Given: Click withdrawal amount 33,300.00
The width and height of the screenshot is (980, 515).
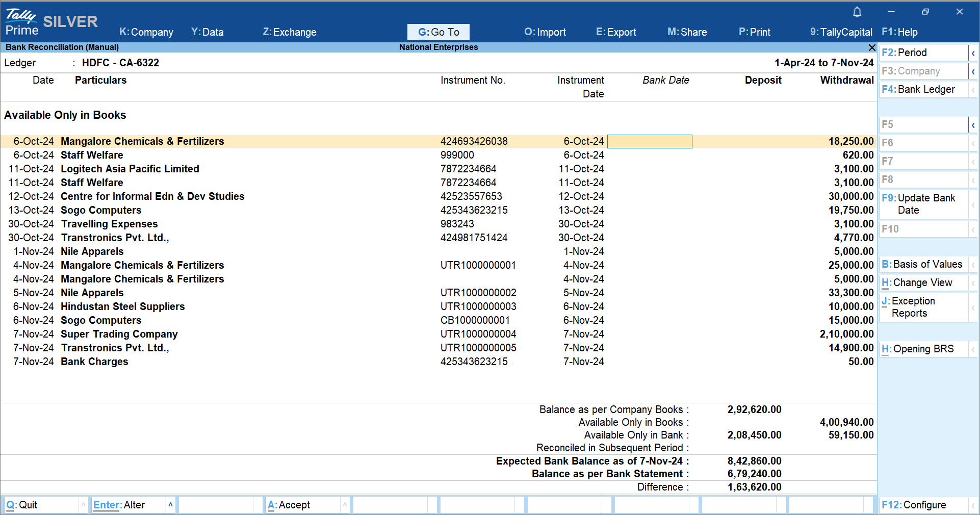Looking at the screenshot, I should (851, 293).
